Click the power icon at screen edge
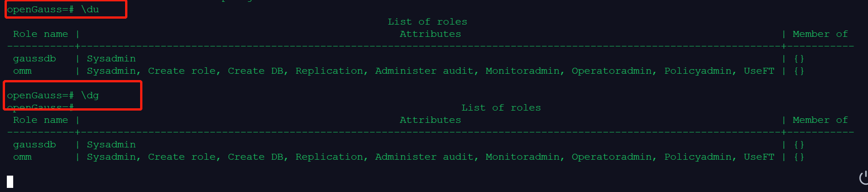This screenshot has width=868, height=192. [x=863, y=178]
